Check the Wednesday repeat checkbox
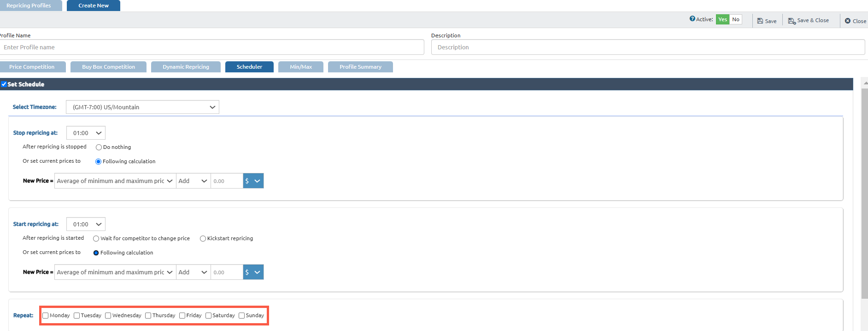 point(108,316)
